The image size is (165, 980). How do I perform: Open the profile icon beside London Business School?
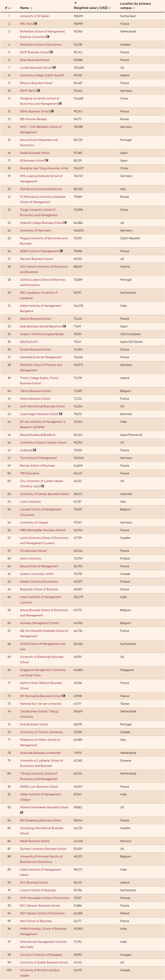54,68
